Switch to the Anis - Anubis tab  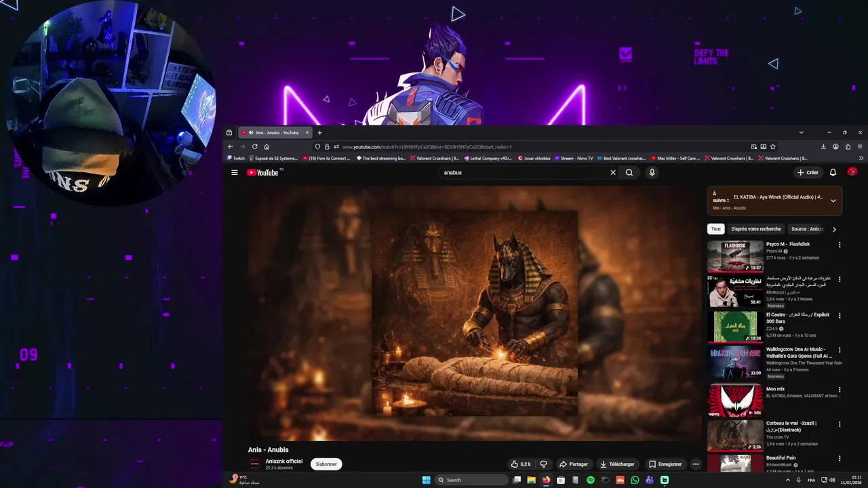[x=275, y=133]
